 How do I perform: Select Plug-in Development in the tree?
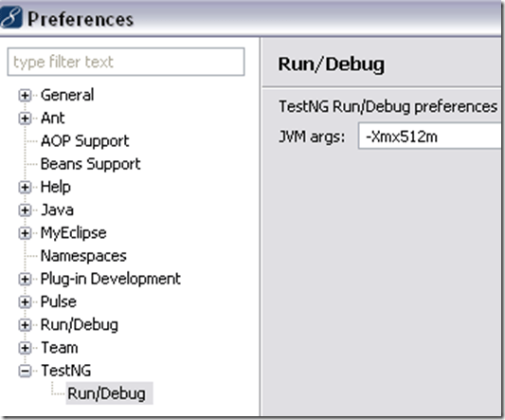[x=111, y=279]
